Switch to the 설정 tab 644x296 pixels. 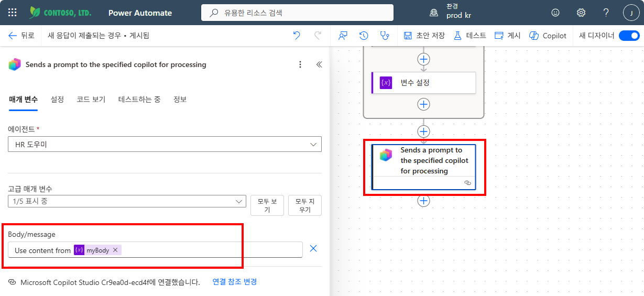point(57,99)
